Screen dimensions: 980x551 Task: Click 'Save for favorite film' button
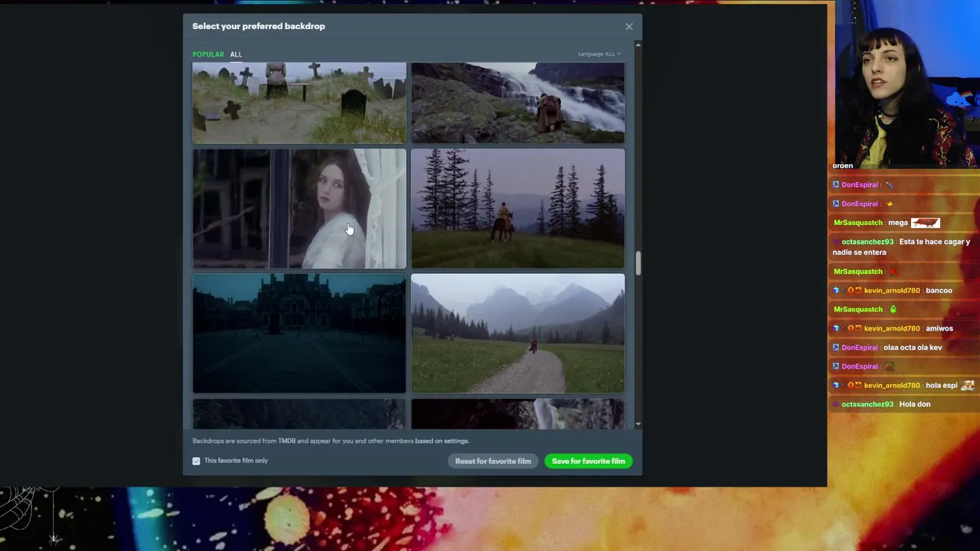click(589, 461)
